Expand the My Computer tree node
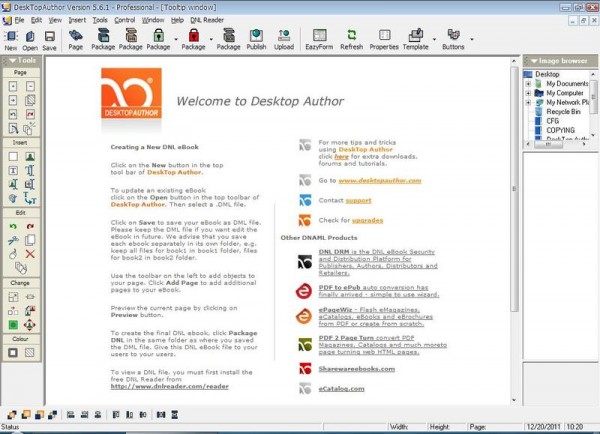 [x=528, y=93]
